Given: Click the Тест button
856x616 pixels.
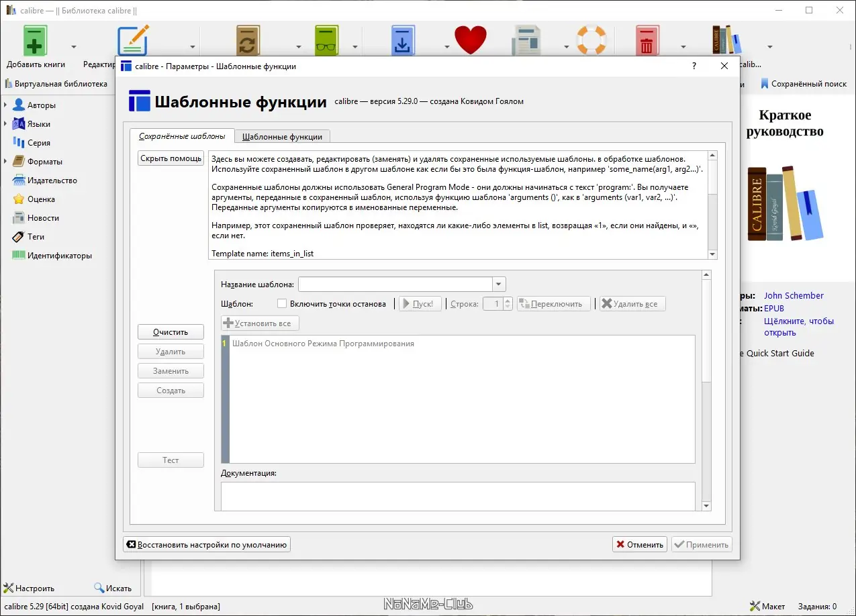Looking at the screenshot, I should 171,460.
